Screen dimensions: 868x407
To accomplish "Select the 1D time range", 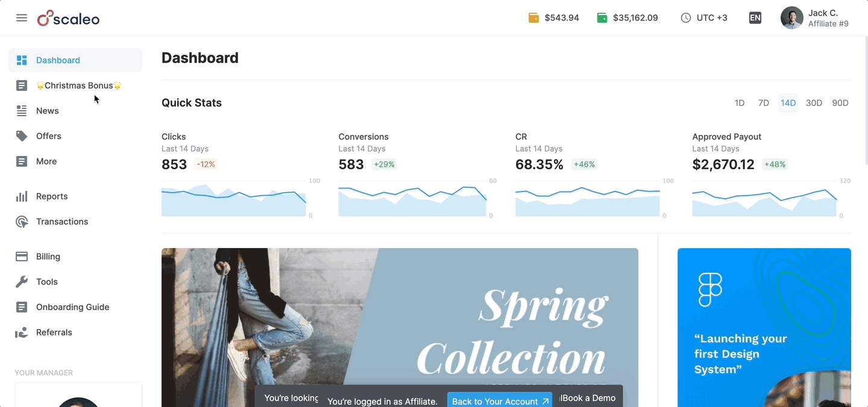I will pos(740,103).
